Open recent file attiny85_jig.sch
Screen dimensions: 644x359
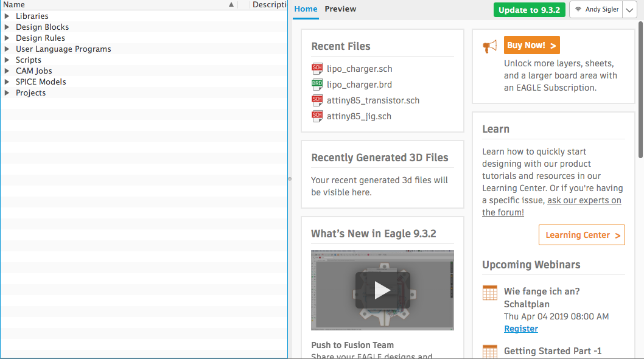[359, 116]
